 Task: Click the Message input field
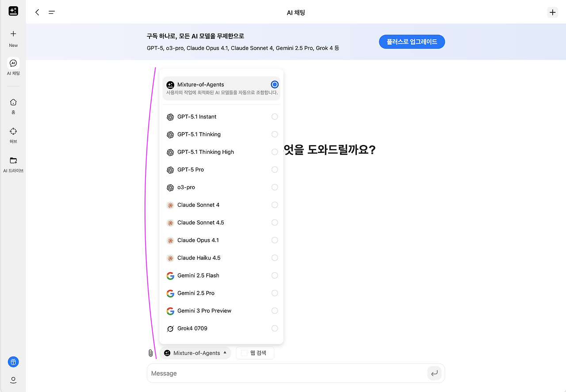tap(287, 373)
